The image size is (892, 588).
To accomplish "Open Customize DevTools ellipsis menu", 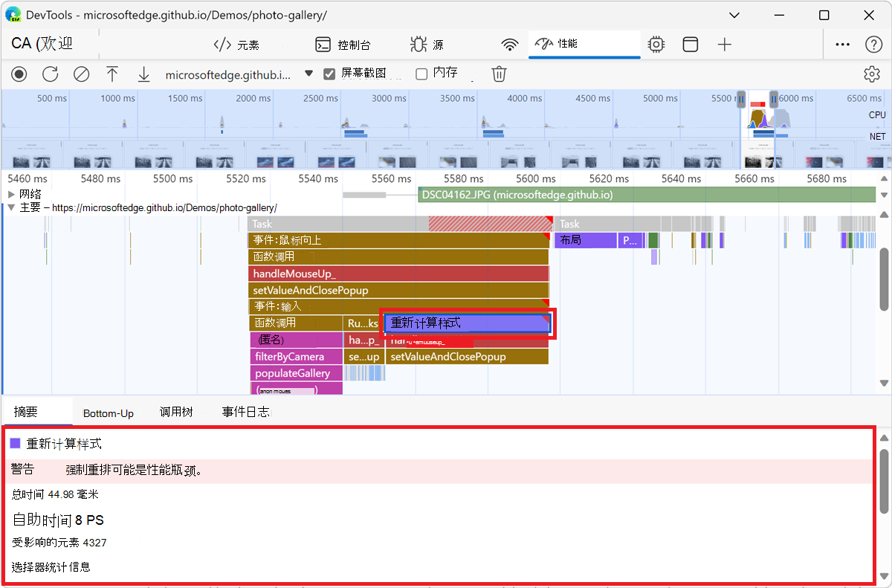I will click(x=842, y=45).
